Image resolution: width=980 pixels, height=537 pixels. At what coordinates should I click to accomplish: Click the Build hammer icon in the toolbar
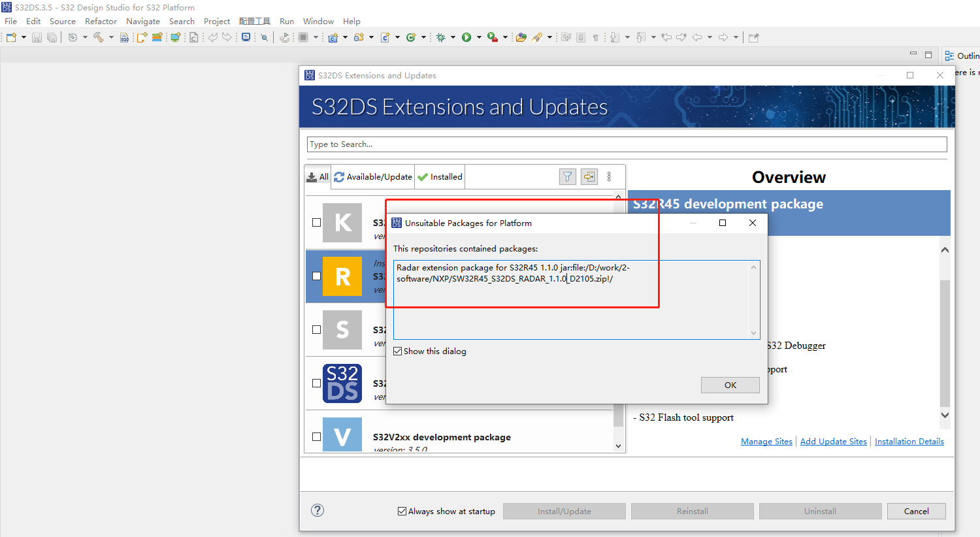coord(100,37)
